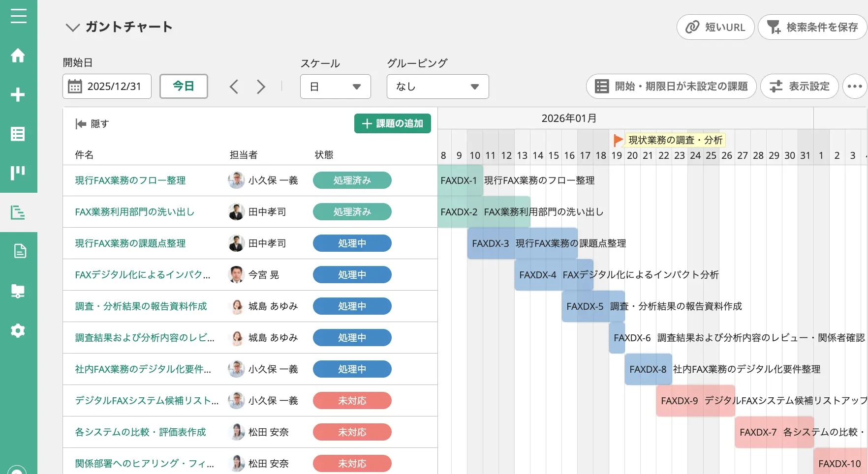Screen dimensions: 868x474
Task: Go to the next date range arrow
Action: click(261, 87)
